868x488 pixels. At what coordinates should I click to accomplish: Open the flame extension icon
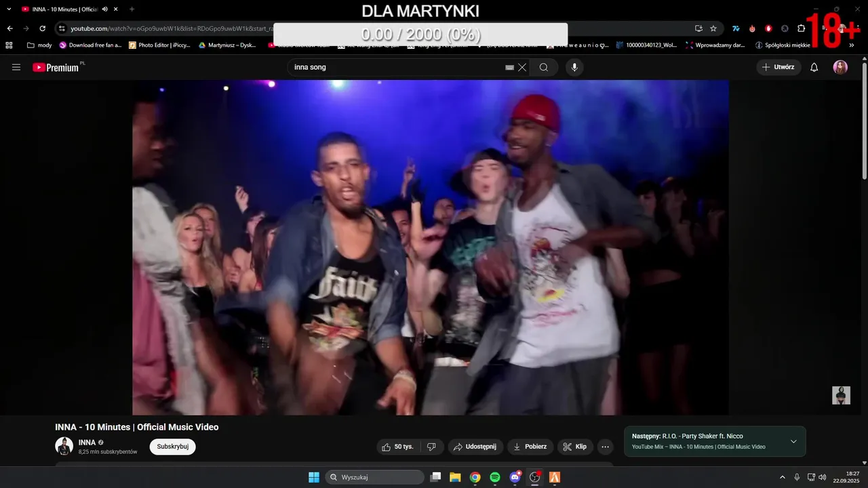[752, 28]
